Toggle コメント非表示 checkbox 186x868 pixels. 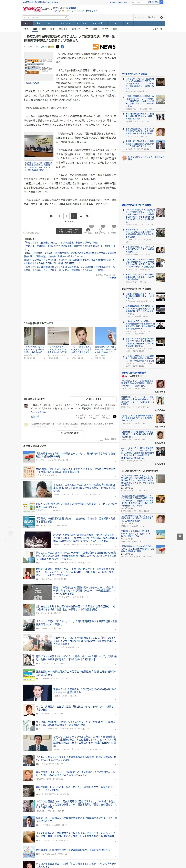(x=102, y=439)
